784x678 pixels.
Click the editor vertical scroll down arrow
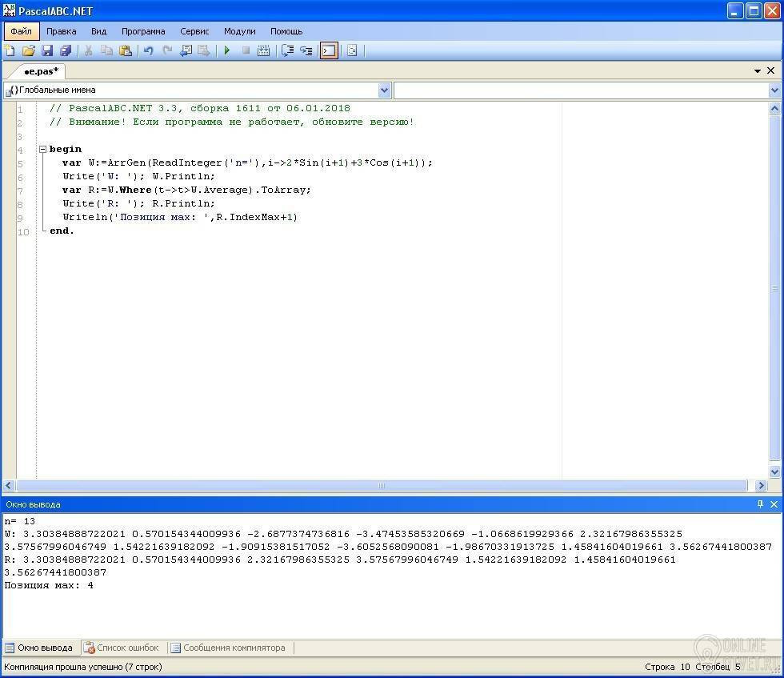click(774, 471)
